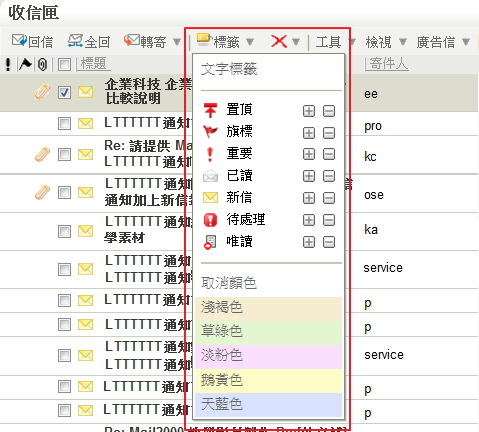This screenshot has height=432, width=479.
Task: Apply the 淡粉色 color swatch
Action: (x=269, y=357)
